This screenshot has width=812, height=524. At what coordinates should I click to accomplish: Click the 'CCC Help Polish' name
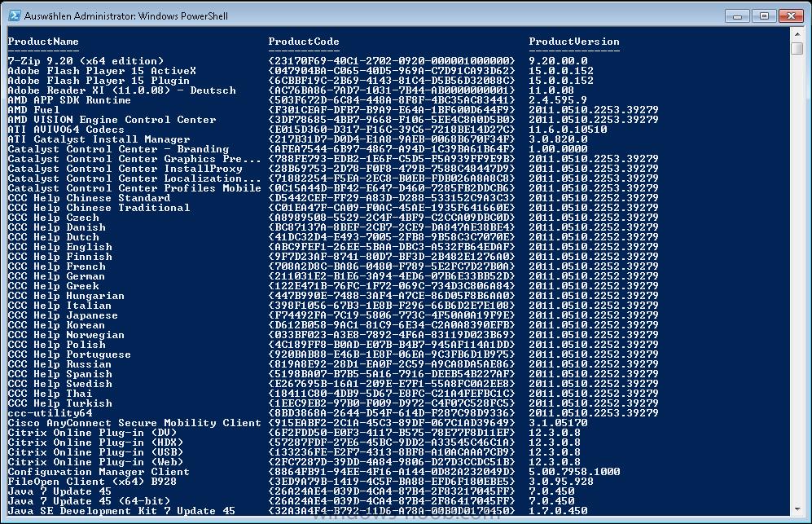point(56,345)
